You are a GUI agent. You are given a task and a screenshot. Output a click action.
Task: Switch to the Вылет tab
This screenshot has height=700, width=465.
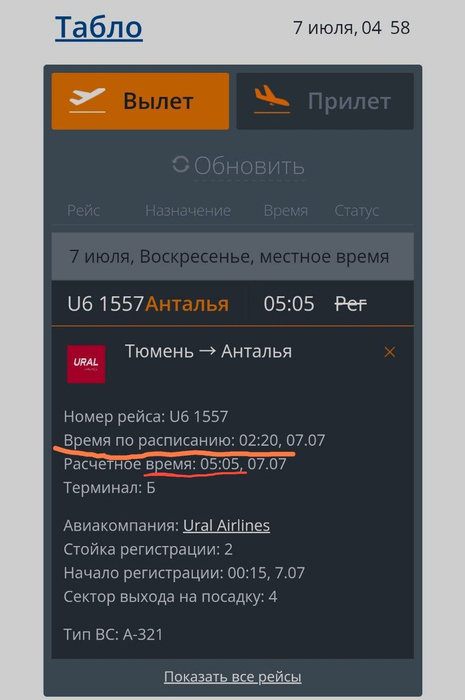point(141,101)
